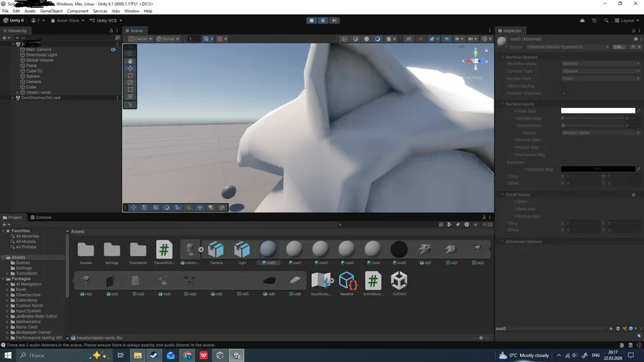Viewport: 644px width, 362px height.
Task: Click the Step frame button
Action: click(x=334, y=20)
